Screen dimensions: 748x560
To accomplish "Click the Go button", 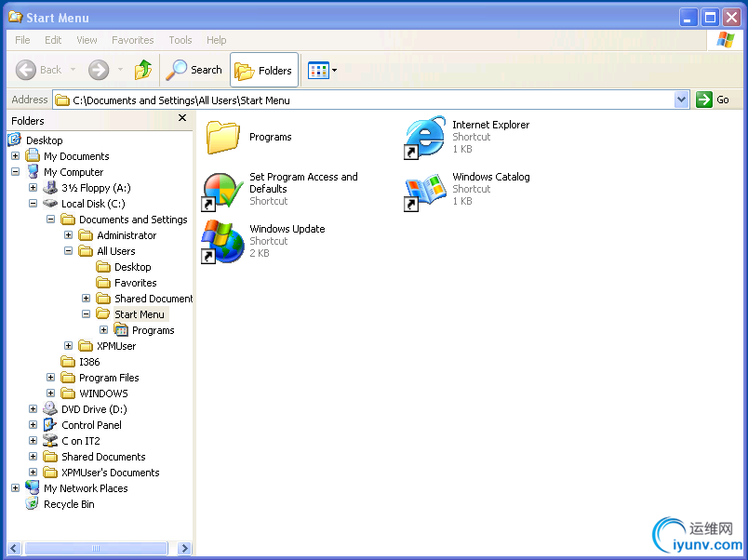I will [713, 100].
